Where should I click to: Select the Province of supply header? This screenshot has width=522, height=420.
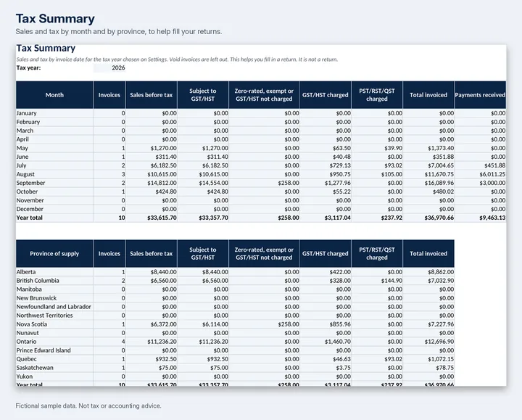coord(54,253)
